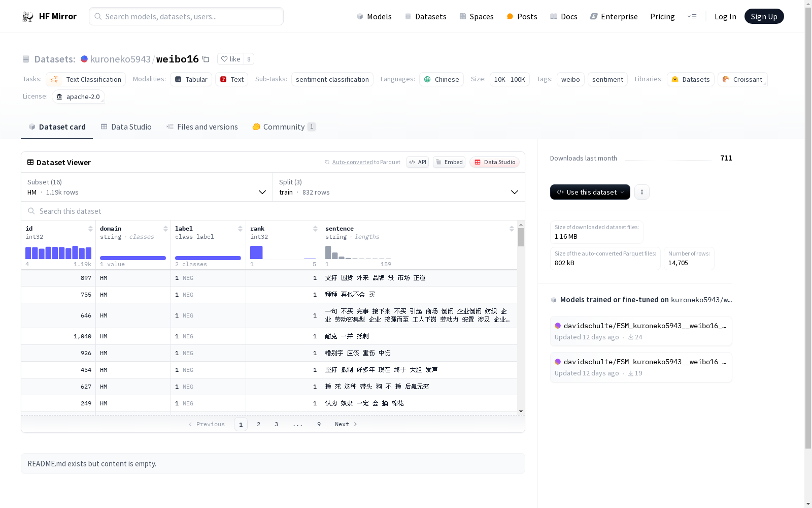Copy dataset name with the copy icon
Screen dimensions: 812x508
click(x=206, y=59)
